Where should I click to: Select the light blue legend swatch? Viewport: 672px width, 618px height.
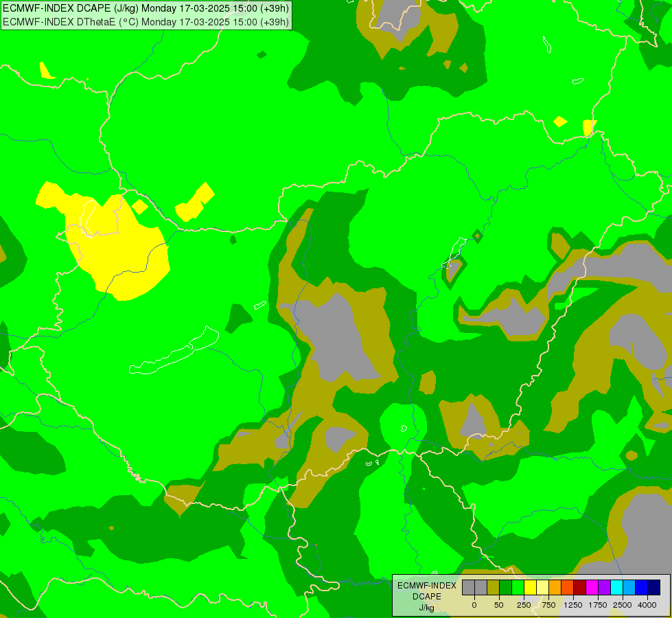(629, 588)
